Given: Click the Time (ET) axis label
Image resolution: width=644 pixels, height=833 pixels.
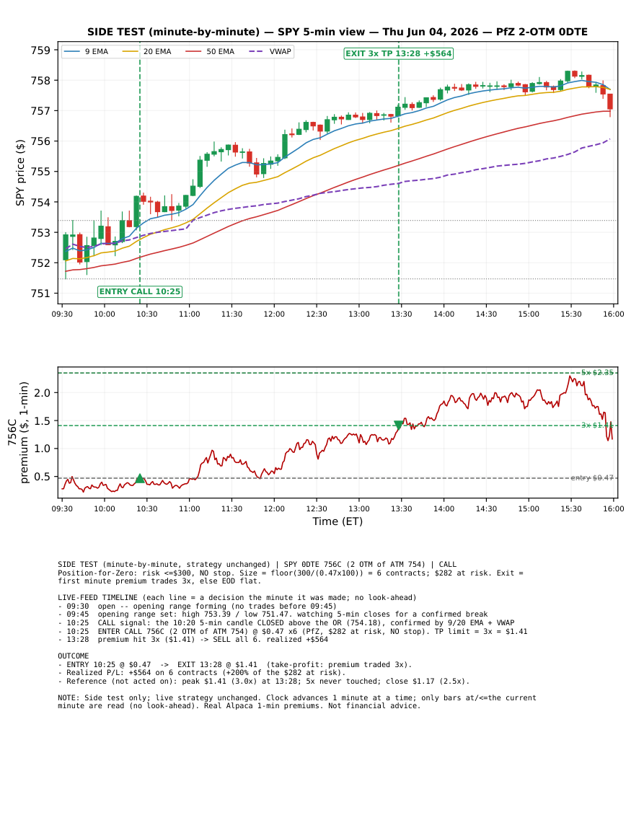Looking at the screenshot, I should point(338,521).
